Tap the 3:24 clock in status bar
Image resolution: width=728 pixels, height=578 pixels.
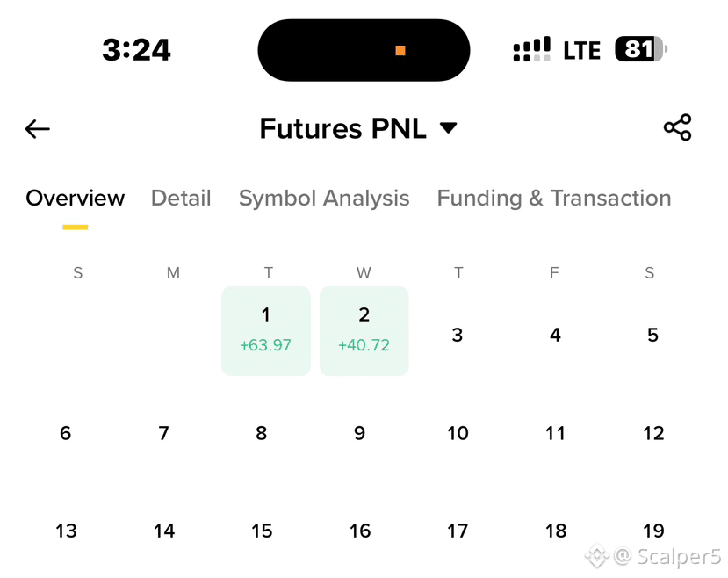(136, 50)
